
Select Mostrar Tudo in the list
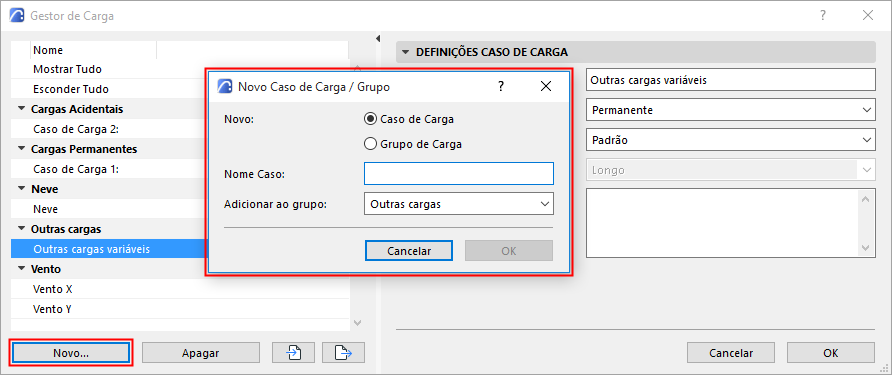pyautogui.click(x=67, y=69)
